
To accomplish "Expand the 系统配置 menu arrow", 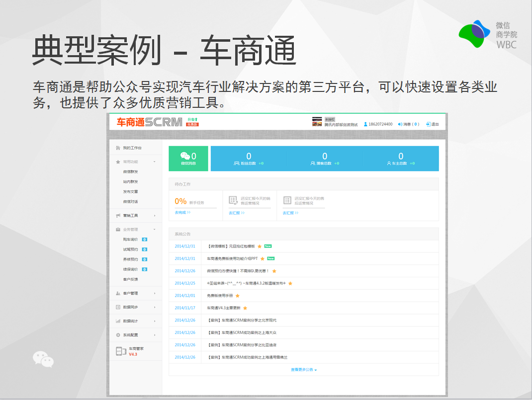I will click(154, 335).
